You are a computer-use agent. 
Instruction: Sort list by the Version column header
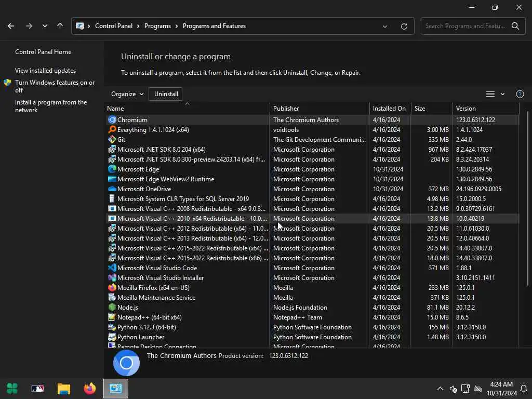[486, 108]
